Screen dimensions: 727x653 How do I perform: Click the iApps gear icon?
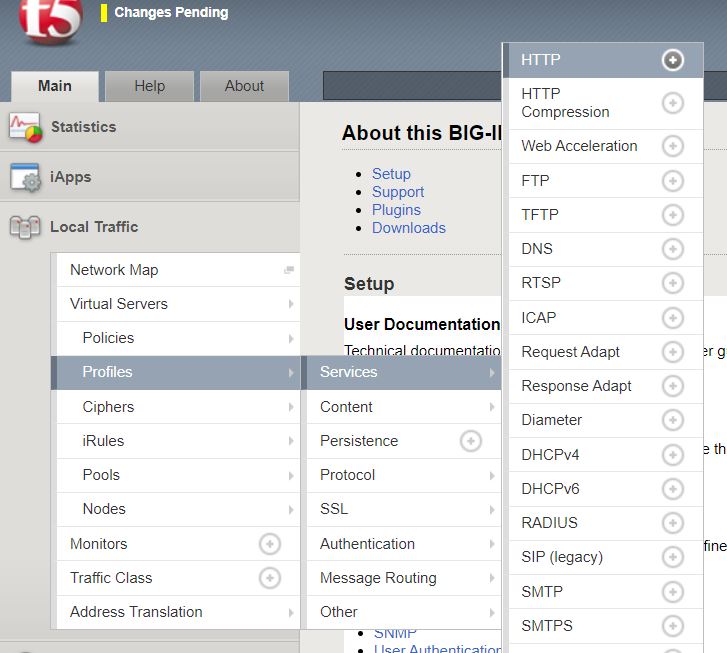[25, 177]
